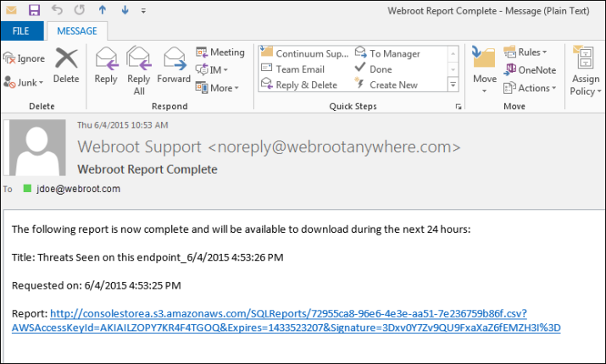Open Assign Policy dropdown

pyautogui.click(x=585, y=71)
